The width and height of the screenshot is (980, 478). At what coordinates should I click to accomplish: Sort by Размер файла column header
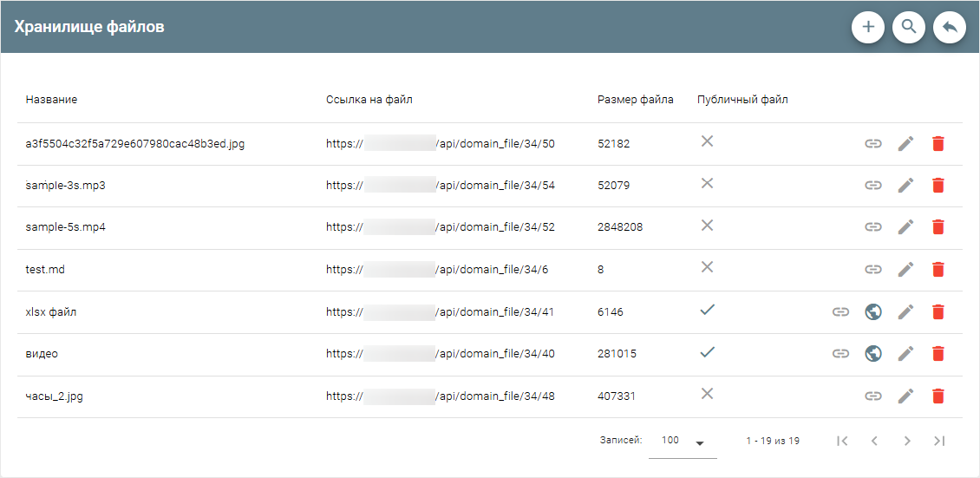pyautogui.click(x=635, y=100)
